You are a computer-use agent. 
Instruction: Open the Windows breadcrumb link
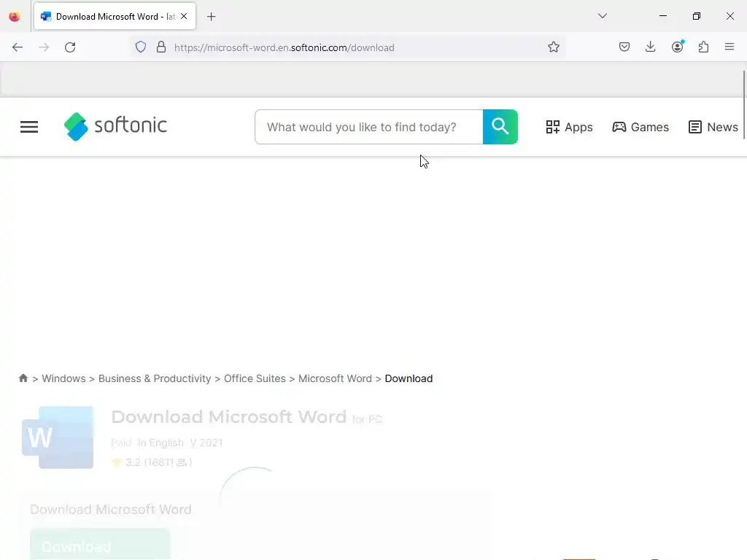click(64, 378)
